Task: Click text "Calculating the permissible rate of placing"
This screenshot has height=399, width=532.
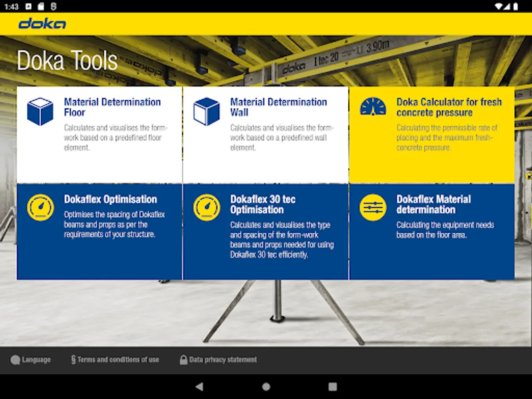Action: coord(447,133)
